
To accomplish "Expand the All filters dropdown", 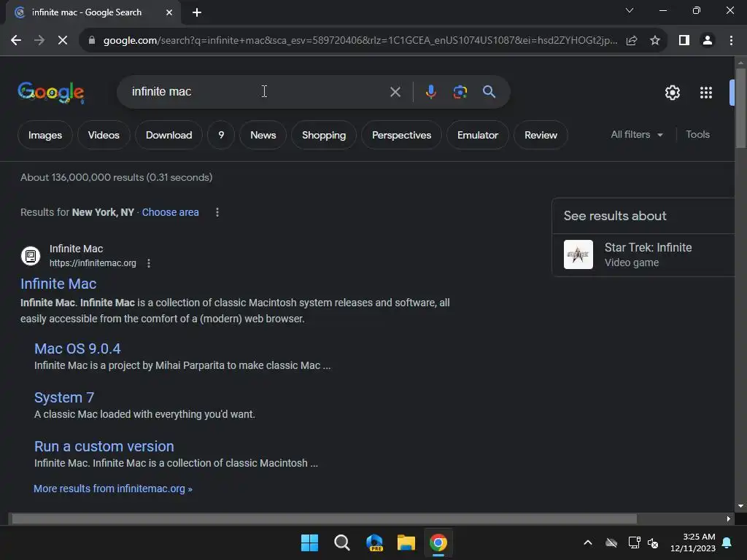I will click(x=636, y=135).
